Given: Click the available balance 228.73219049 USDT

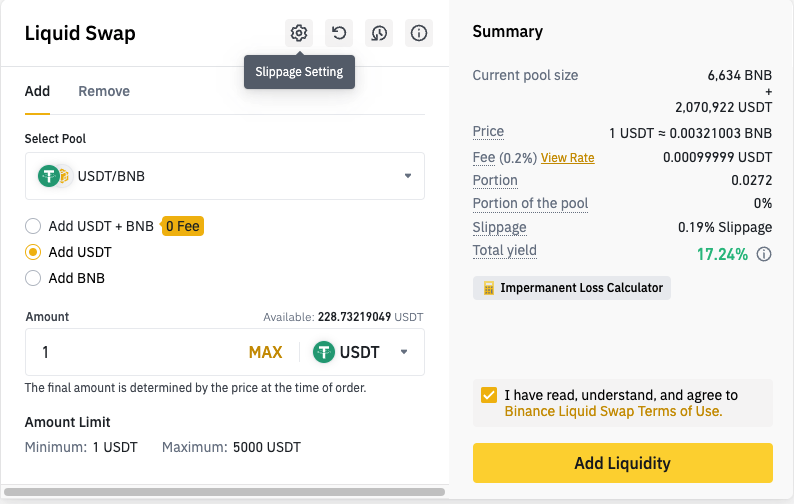Looking at the screenshot, I should tap(370, 317).
